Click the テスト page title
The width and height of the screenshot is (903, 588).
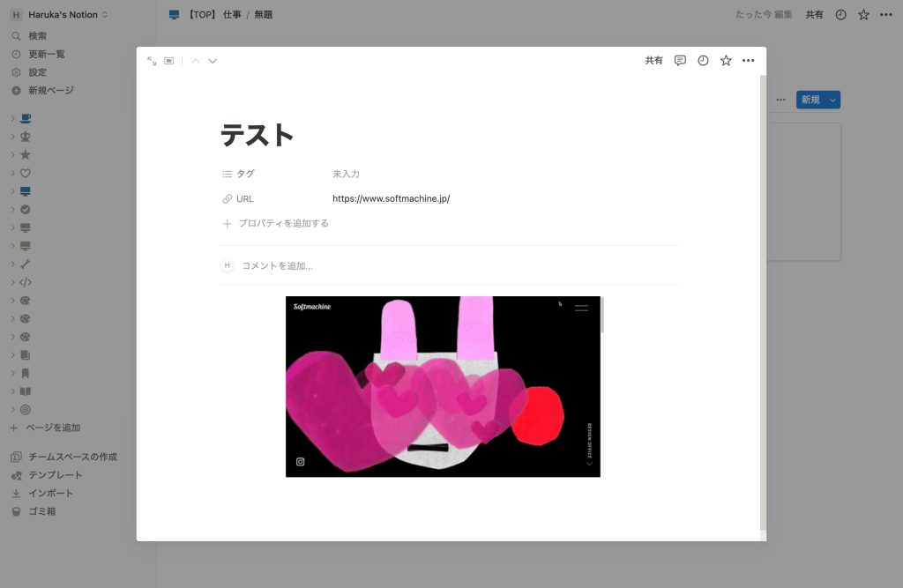[x=257, y=136]
